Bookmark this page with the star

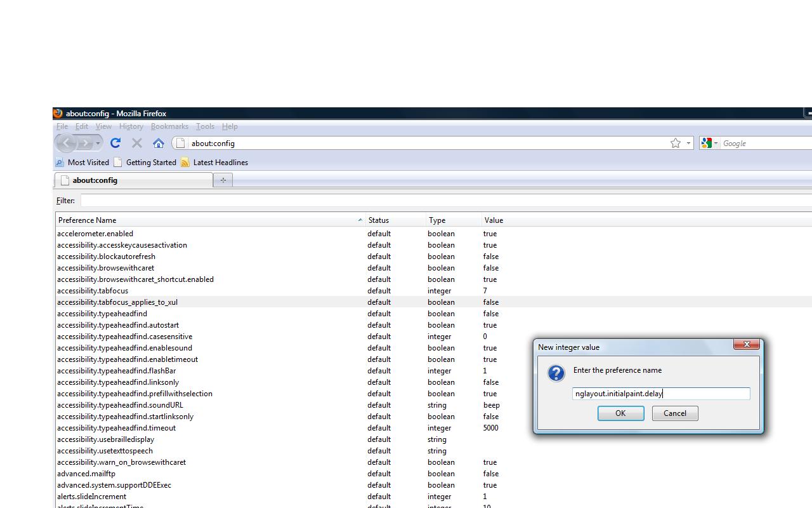point(676,143)
